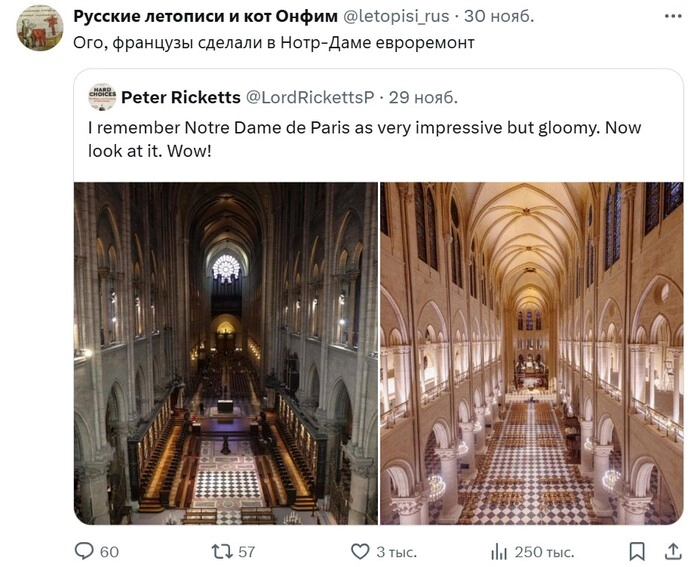This screenshot has height=567, width=700.
Task: Click the Peter Ricketts display name
Action: [181, 97]
